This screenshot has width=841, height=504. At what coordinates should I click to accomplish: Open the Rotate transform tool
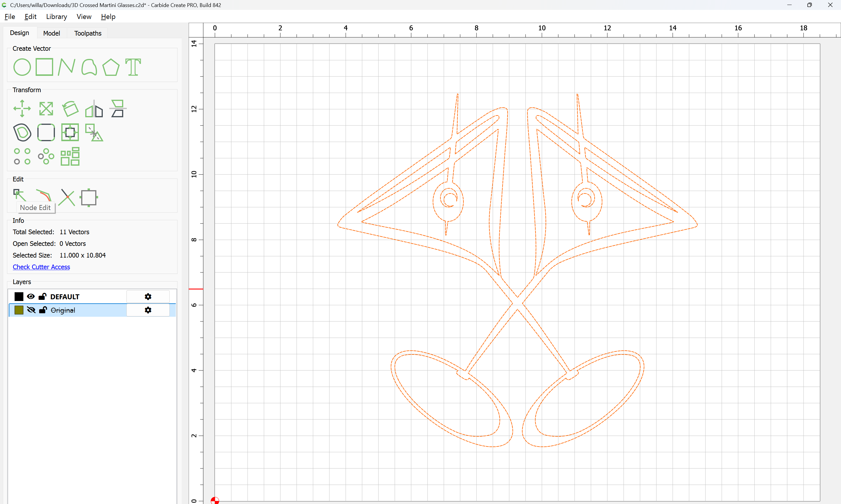click(x=70, y=109)
